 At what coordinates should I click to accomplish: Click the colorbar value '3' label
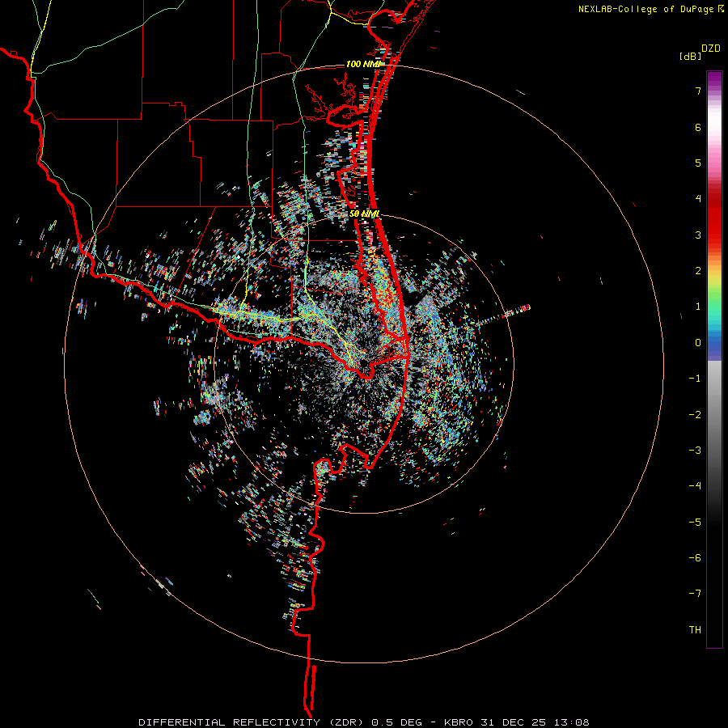click(x=698, y=235)
